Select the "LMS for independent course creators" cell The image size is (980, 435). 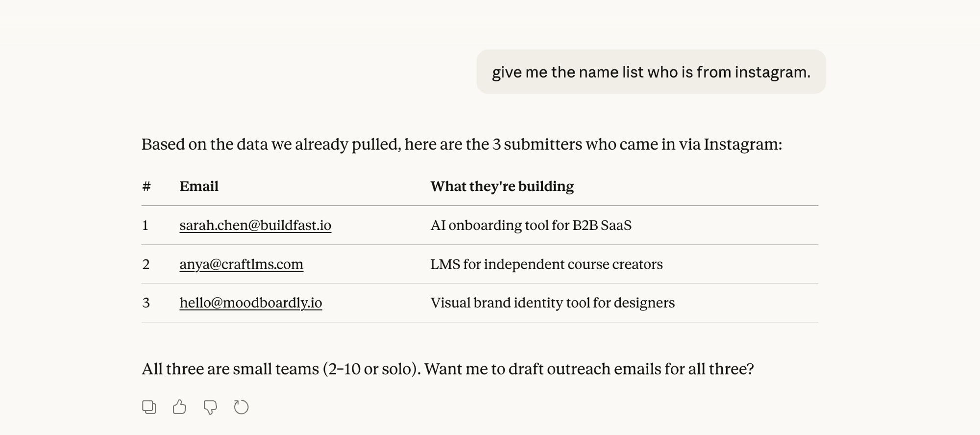pyautogui.click(x=546, y=264)
